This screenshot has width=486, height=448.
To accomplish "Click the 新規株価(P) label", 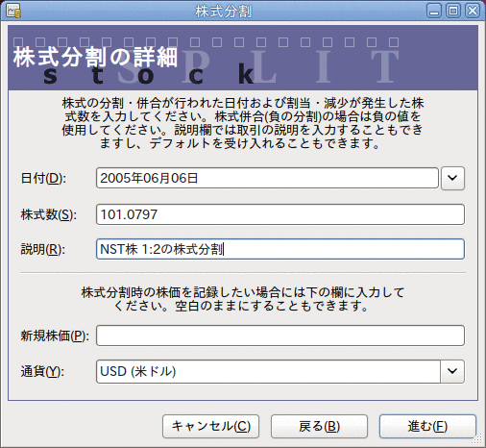I will pos(55,336).
